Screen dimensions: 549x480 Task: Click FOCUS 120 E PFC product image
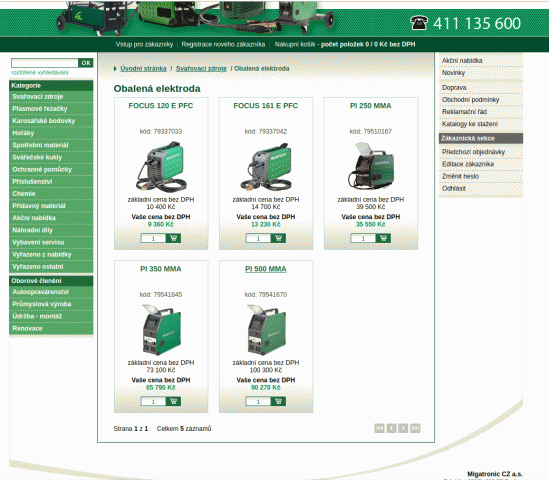click(x=161, y=167)
